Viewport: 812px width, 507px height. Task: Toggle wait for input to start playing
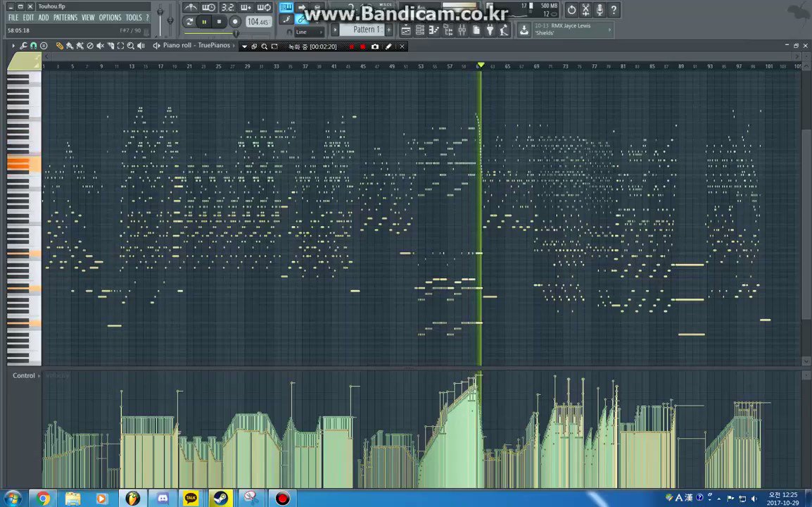pyautogui.click(x=209, y=7)
